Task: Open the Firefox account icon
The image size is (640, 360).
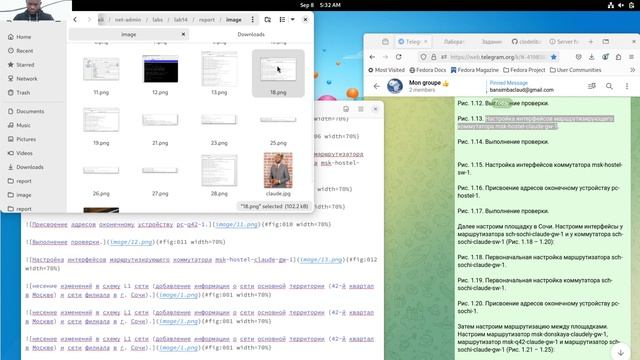Action: [x=605, y=57]
